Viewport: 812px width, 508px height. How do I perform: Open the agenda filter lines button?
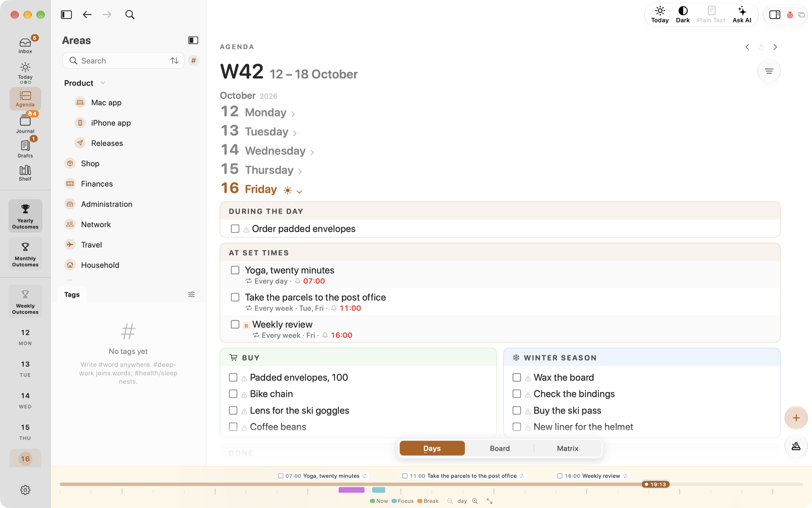click(769, 71)
